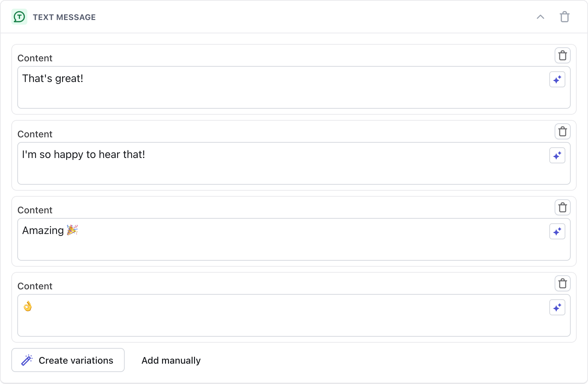Delete the "I'm so happy to hear that!" message

click(563, 131)
